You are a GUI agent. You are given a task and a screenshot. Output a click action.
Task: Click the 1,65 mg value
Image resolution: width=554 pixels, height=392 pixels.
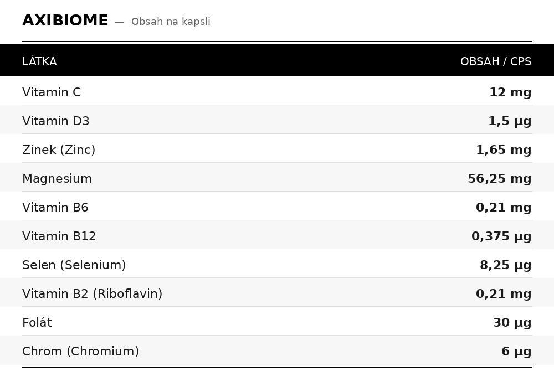(x=503, y=150)
